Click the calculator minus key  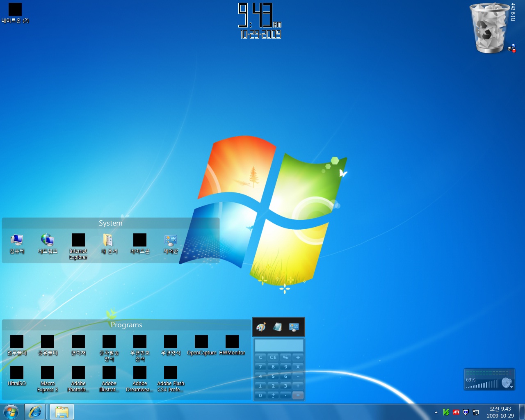[x=298, y=376]
